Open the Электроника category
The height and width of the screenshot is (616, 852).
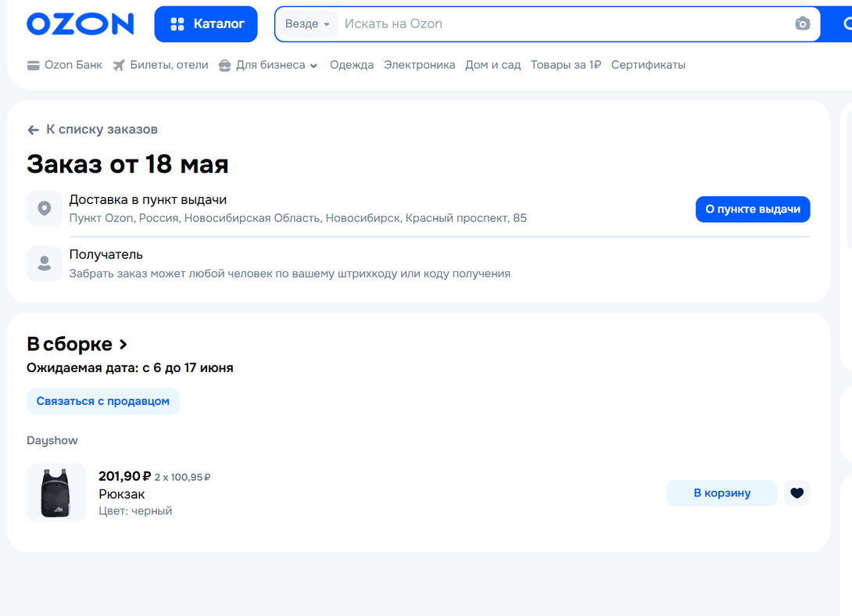(420, 65)
